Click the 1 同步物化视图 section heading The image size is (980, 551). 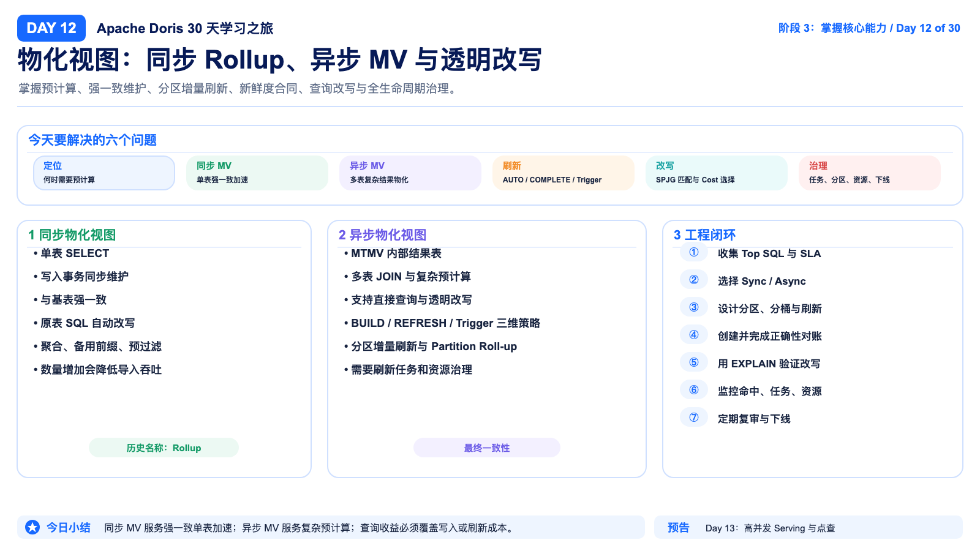coord(72,235)
